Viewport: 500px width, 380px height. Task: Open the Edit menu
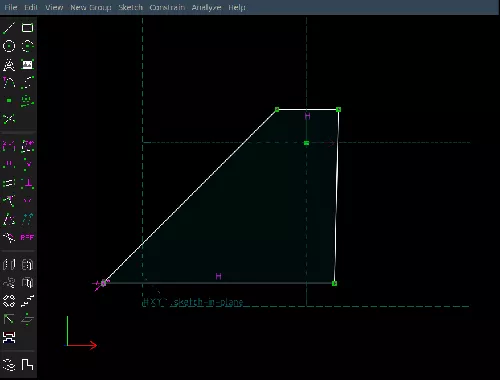click(31, 7)
